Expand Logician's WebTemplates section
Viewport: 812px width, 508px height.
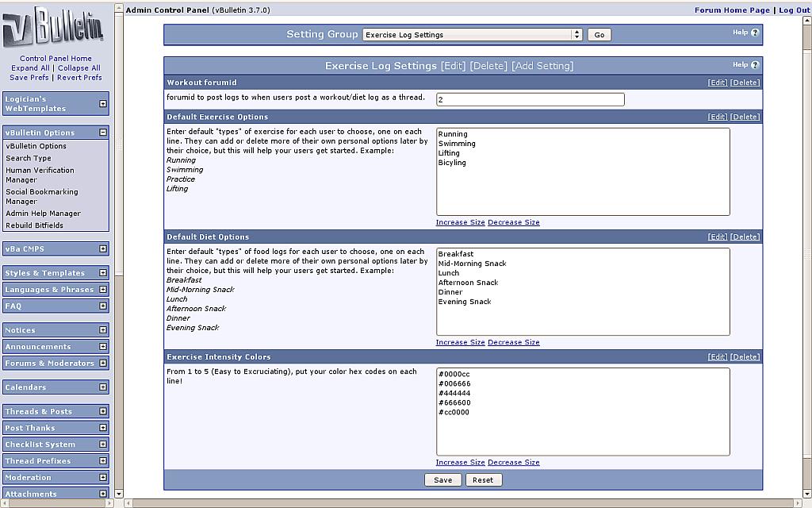click(x=103, y=104)
